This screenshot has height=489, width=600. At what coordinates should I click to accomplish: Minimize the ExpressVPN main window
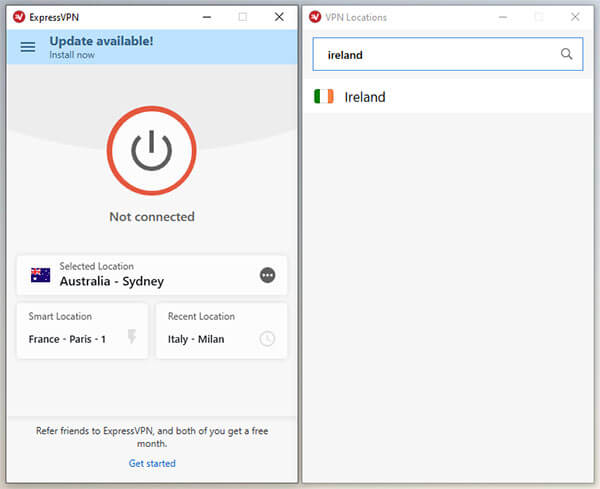(207, 17)
